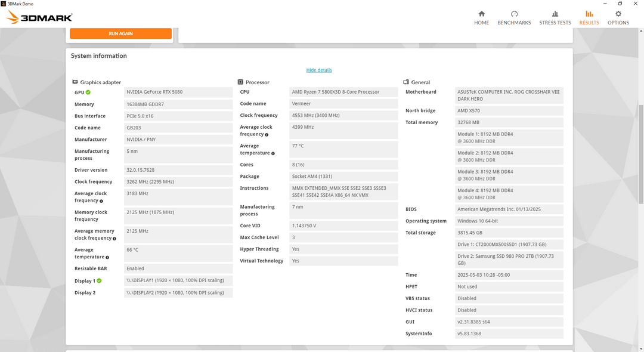Select the Vermeer code name value
Image resolution: width=644 pixels, height=352 pixels.
[343, 104]
